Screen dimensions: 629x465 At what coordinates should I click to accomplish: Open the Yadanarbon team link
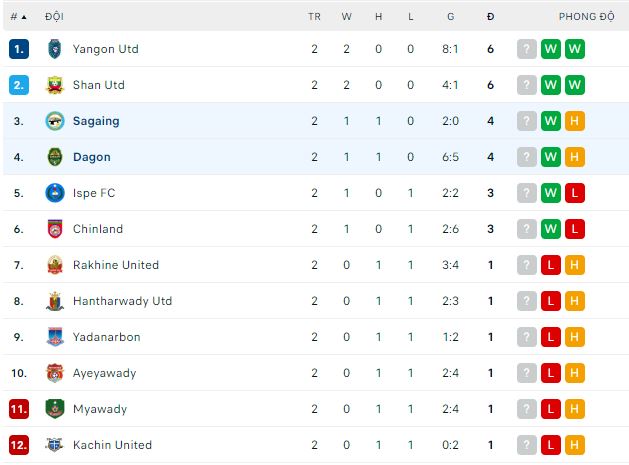[x=106, y=337]
